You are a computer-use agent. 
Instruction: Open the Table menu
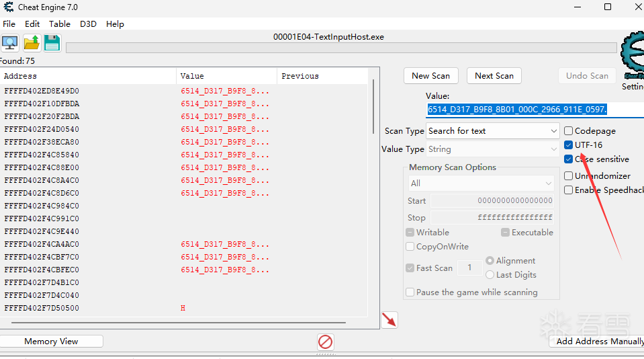(x=60, y=24)
